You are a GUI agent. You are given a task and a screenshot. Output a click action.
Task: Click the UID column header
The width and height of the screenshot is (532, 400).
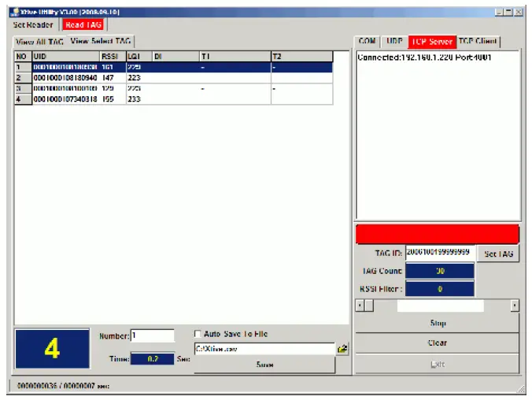(x=66, y=57)
